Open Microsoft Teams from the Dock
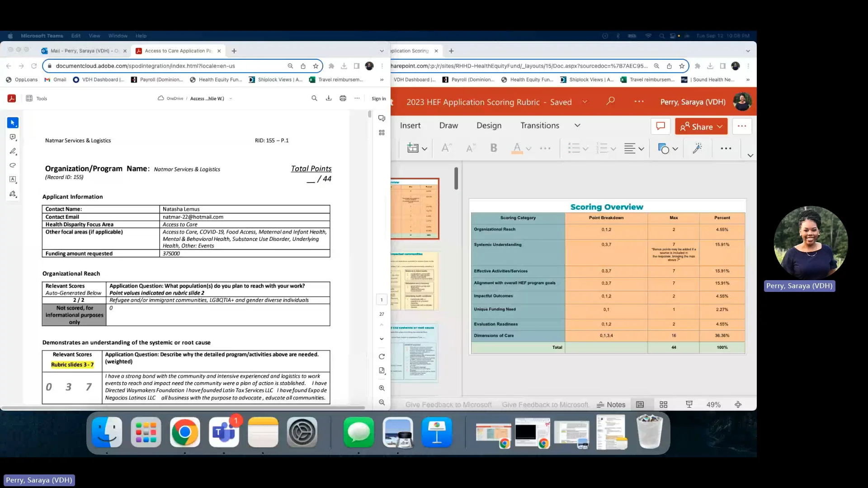 [x=224, y=432]
